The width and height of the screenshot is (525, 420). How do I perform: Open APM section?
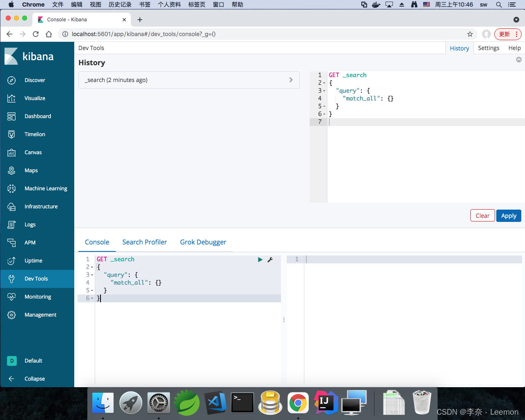[30, 242]
